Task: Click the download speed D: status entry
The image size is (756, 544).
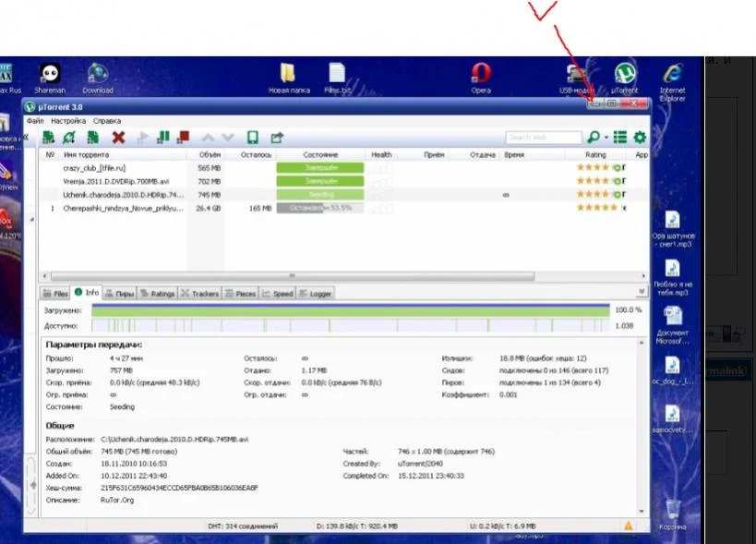Action: 357,526
